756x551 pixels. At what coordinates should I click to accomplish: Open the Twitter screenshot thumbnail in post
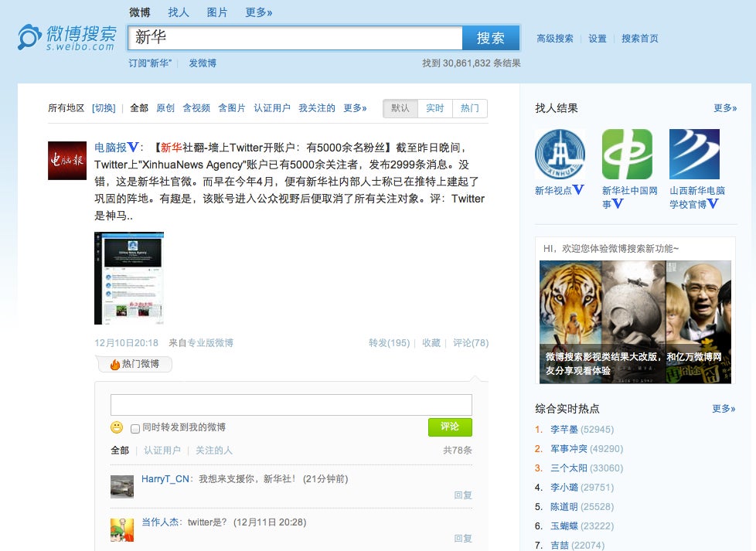129,278
